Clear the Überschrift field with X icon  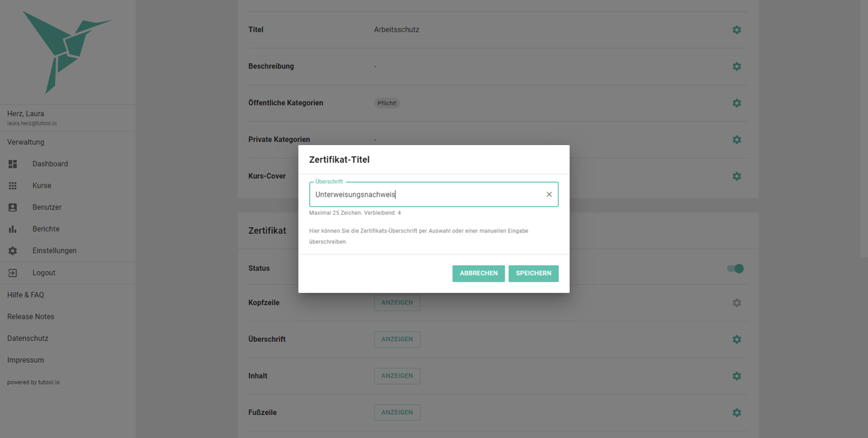(x=549, y=195)
